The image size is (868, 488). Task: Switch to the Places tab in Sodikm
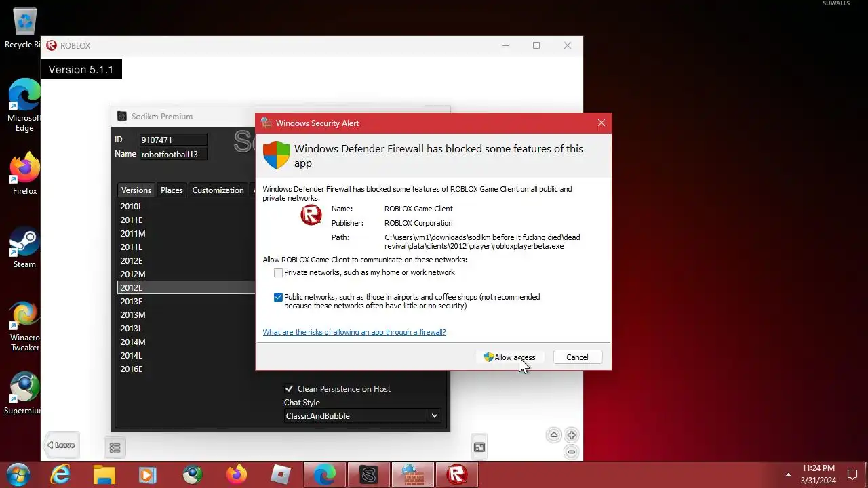click(172, 190)
